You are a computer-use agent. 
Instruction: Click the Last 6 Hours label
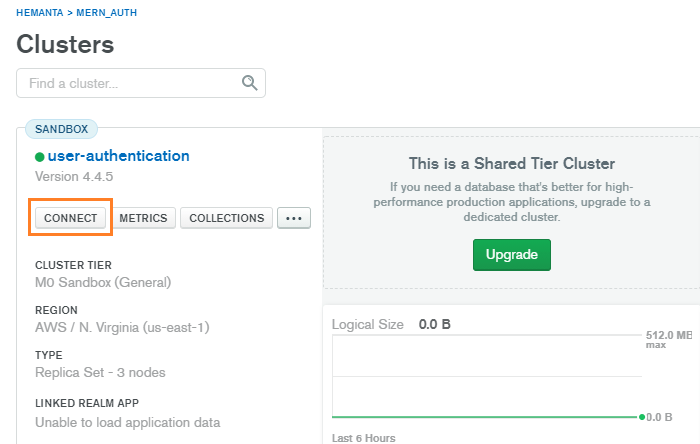click(364, 438)
